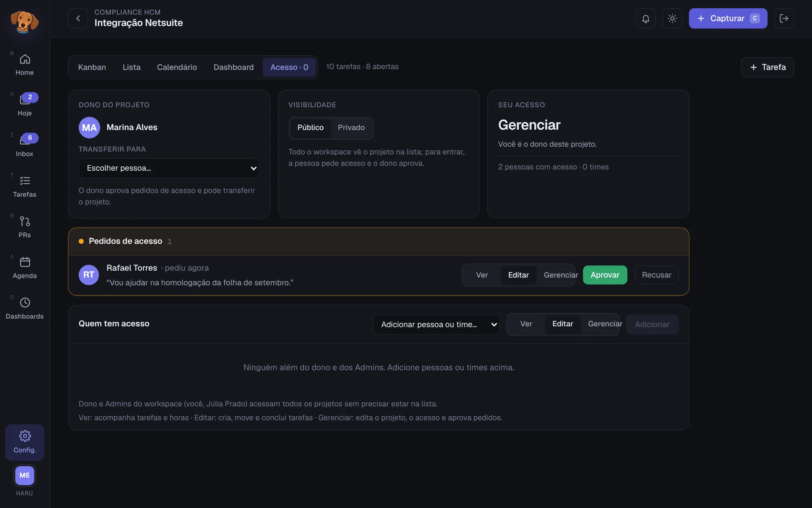Select Ver permission for Rafael Torres
The image size is (812, 508).
pos(482,275)
